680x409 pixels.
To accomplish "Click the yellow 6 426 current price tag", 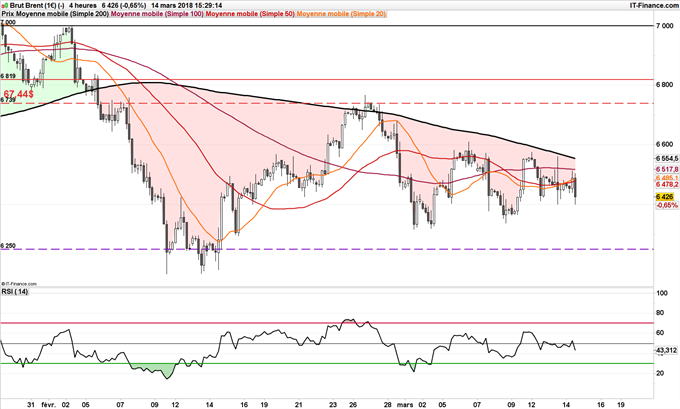I will click(x=664, y=197).
